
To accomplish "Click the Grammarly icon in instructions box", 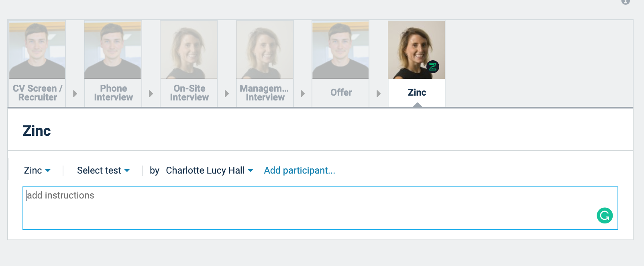I will (x=605, y=215).
